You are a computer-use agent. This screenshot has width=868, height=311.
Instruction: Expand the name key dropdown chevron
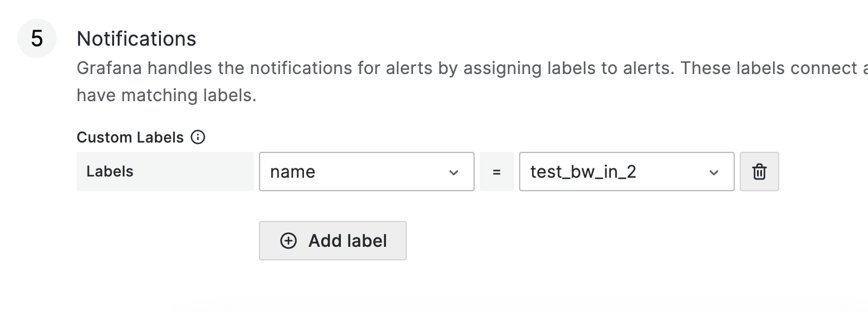pyautogui.click(x=454, y=172)
